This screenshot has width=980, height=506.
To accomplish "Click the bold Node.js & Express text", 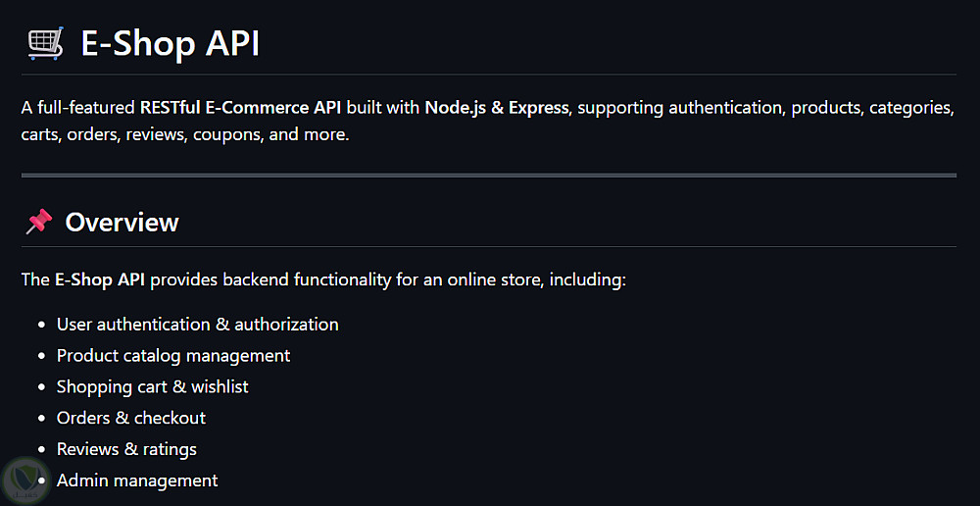I will (497, 107).
